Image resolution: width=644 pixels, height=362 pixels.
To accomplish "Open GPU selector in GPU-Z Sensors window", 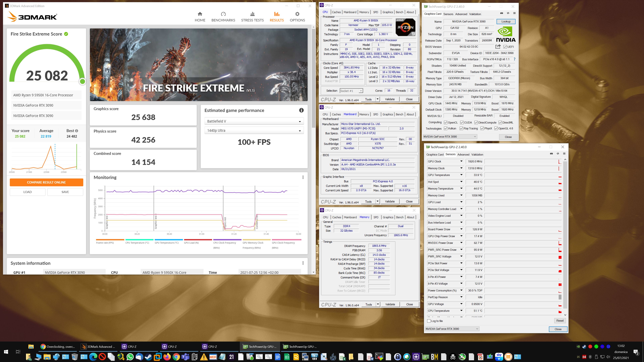I will click(452, 329).
